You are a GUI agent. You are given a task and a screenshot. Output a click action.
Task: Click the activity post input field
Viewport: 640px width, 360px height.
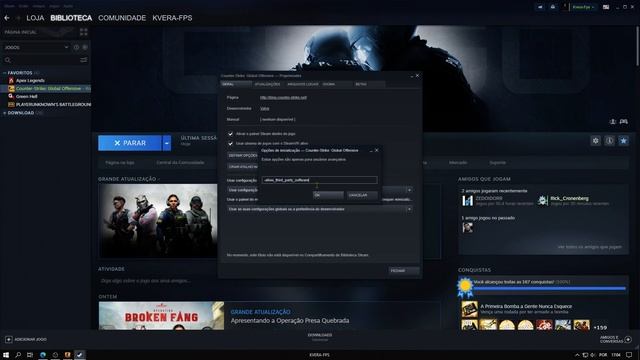(269, 281)
